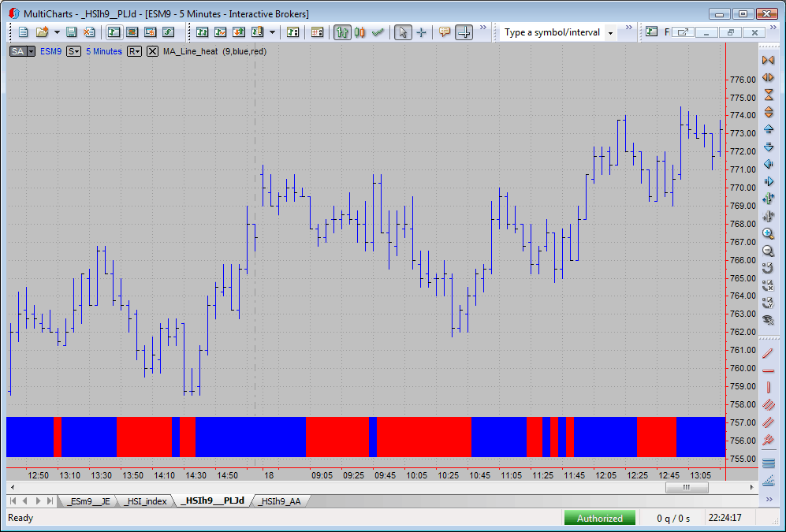Screen dimensions: 786x532
Task: Click the ESM9 symbol link
Action: coord(50,51)
